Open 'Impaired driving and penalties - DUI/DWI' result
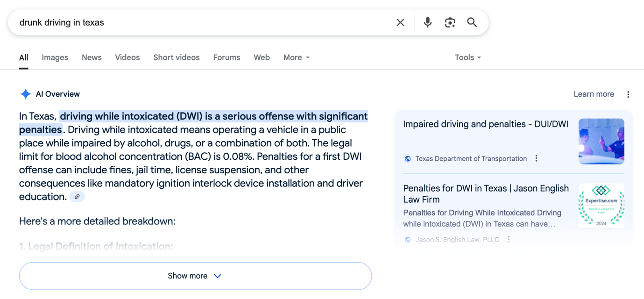Image resolution: width=644 pixels, height=299 pixels. coord(486,124)
